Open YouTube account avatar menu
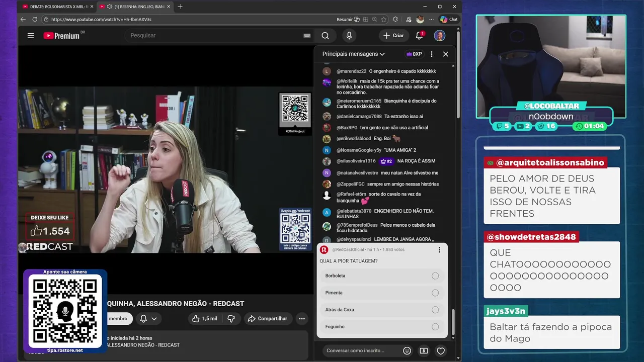The width and height of the screenshot is (644, 362). (x=440, y=36)
